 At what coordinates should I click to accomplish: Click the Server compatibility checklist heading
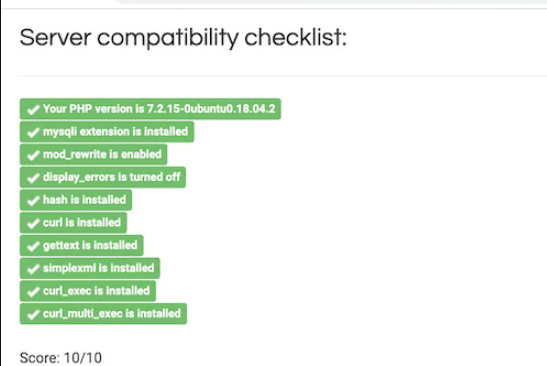coord(183,38)
